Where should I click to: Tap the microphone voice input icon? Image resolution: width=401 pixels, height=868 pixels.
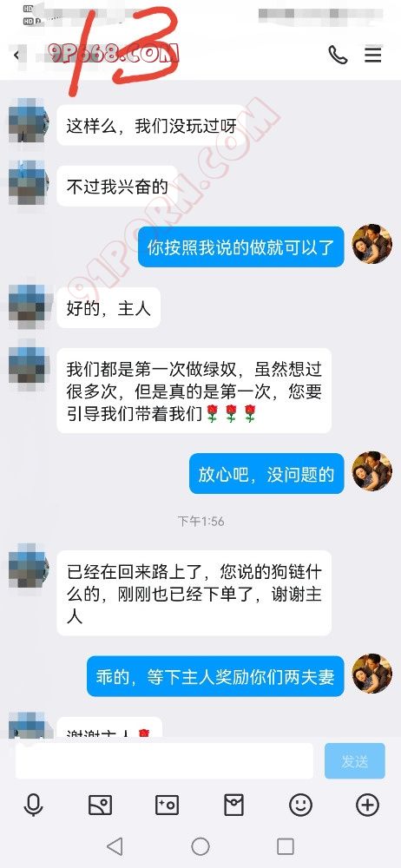(x=33, y=805)
